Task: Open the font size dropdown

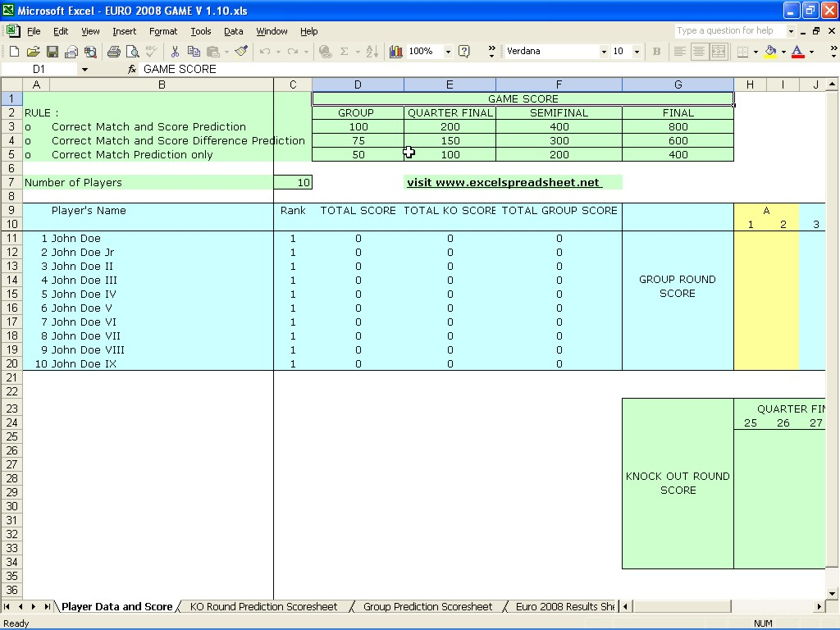Action: click(638, 52)
